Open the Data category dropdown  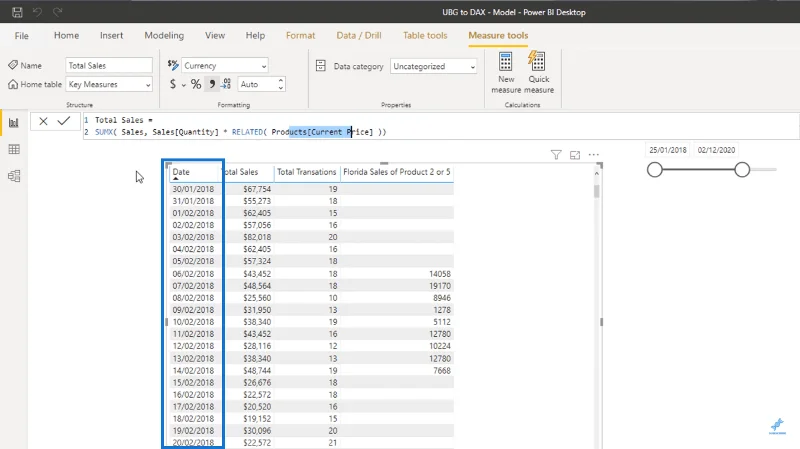coord(434,66)
